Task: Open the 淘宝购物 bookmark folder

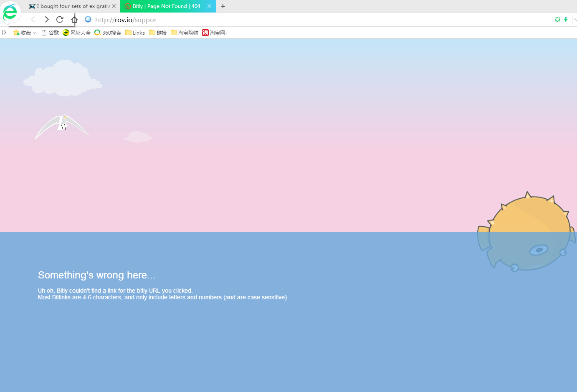Action: click(x=184, y=33)
